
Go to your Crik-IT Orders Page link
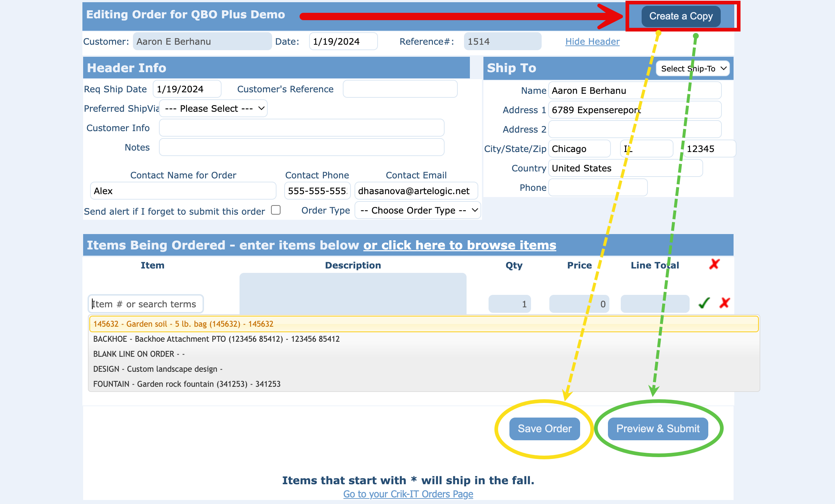[x=408, y=494]
